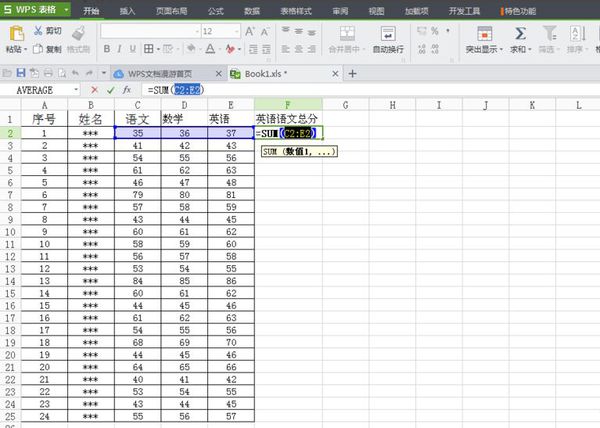The image size is (600, 428).
Task: Click inside the formula bar input
Action: 367,90
